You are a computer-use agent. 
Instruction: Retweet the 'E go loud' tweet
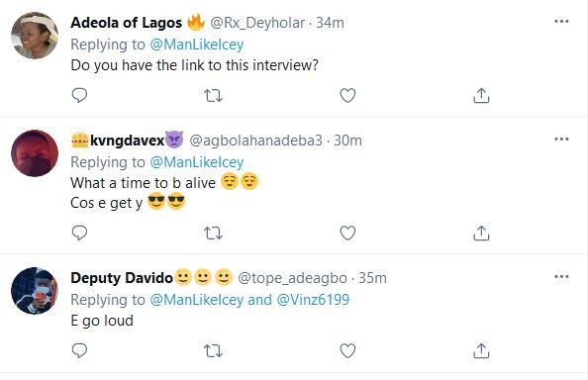(x=214, y=350)
